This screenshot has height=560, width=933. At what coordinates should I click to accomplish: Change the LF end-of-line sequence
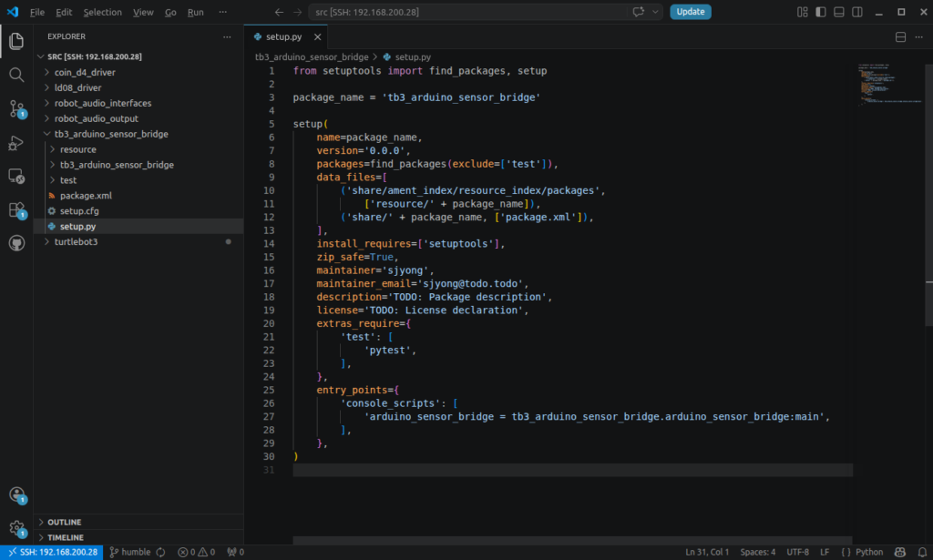coord(825,553)
